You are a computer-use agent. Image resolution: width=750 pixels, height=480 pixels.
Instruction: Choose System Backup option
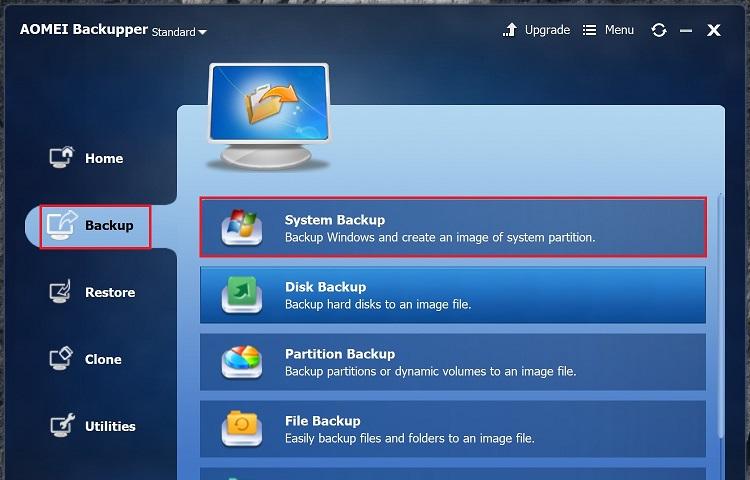pos(452,228)
